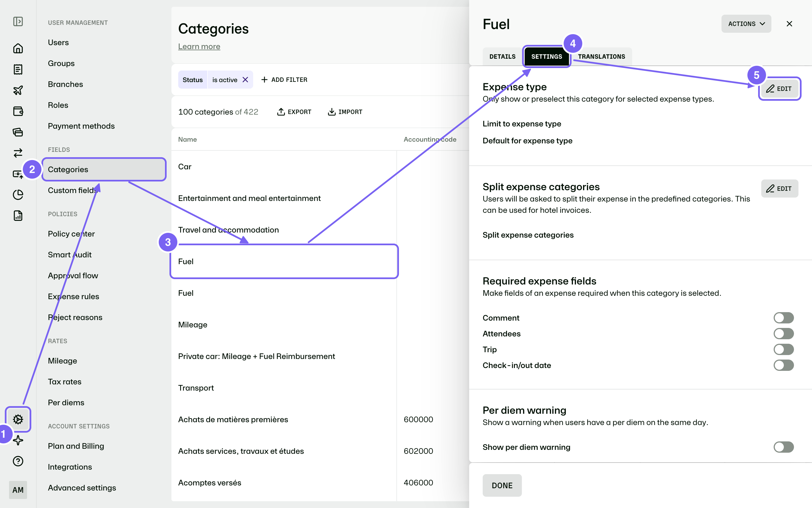Switch to the Translations tab
812x508 pixels.
click(x=601, y=56)
